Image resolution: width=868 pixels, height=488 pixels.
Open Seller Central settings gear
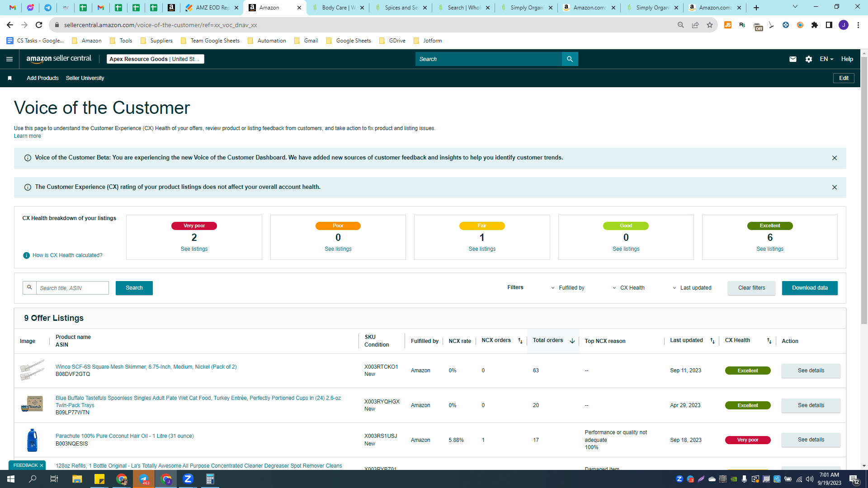pyautogui.click(x=809, y=59)
